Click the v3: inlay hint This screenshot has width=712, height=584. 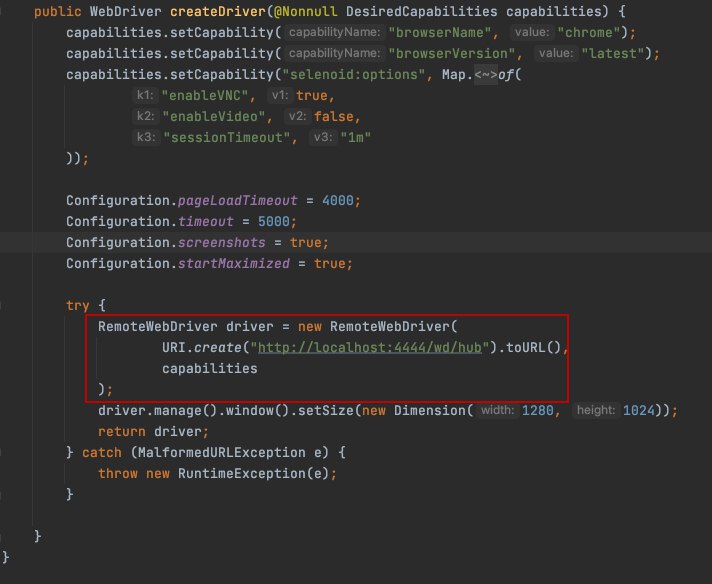pyautogui.click(x=323, y=137)
